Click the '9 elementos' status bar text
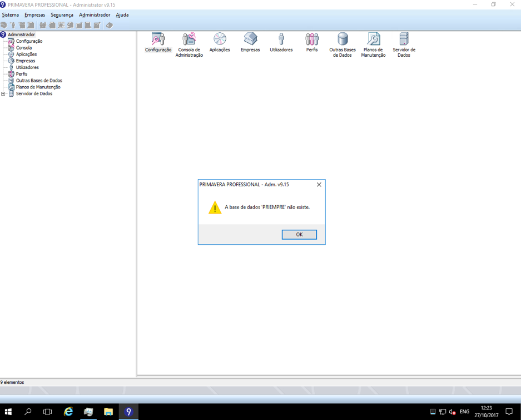The height and width of the screenshot is (420, 521). (x=12, y=382)
